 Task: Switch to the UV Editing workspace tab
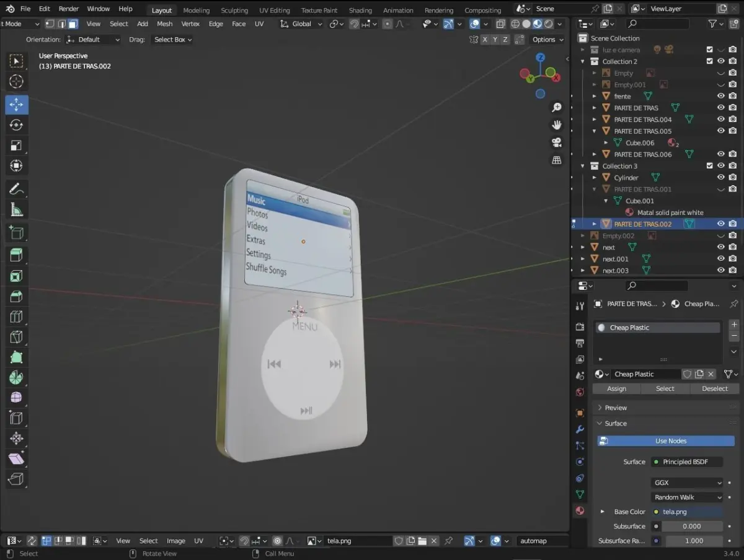pos(275,10)
